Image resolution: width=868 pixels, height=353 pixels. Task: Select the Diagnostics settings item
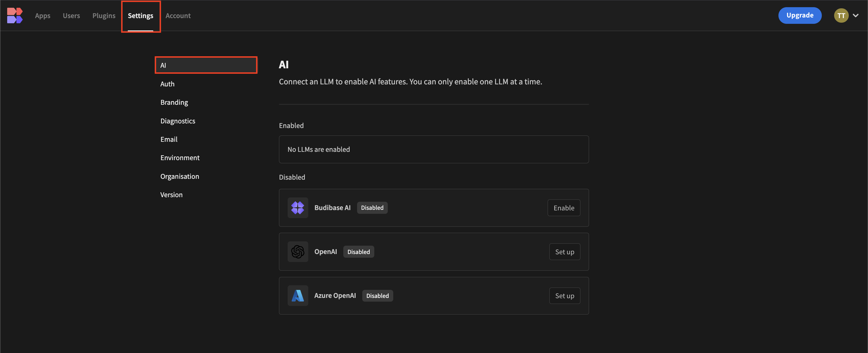tap(178, 121)
